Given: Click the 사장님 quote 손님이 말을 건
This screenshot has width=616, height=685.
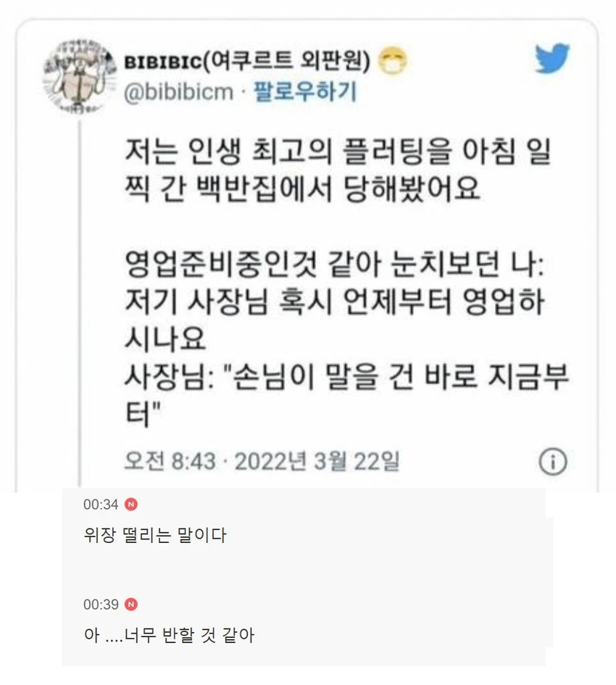Looking at the screenshot, I should coord(346,395).
